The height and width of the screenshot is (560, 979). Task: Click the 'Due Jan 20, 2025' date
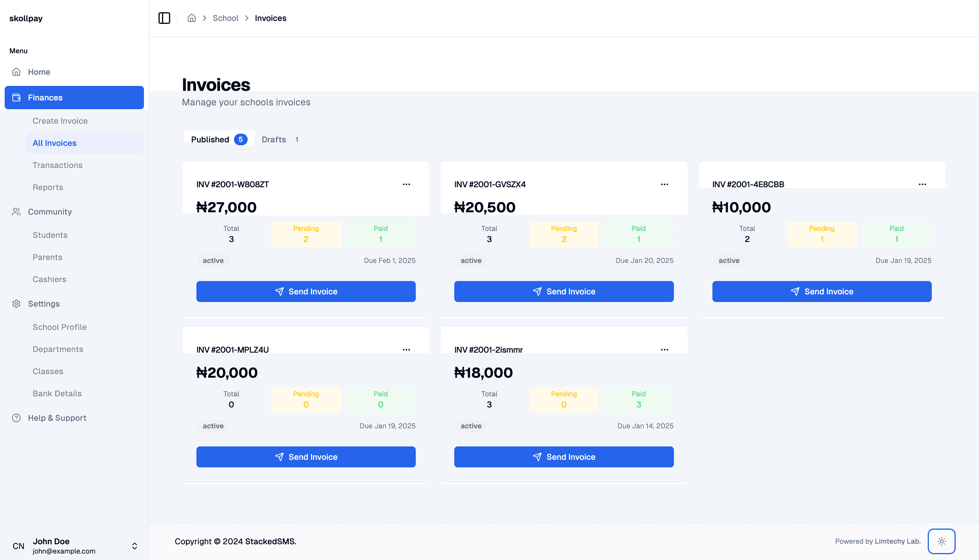(x=645, y=261)
